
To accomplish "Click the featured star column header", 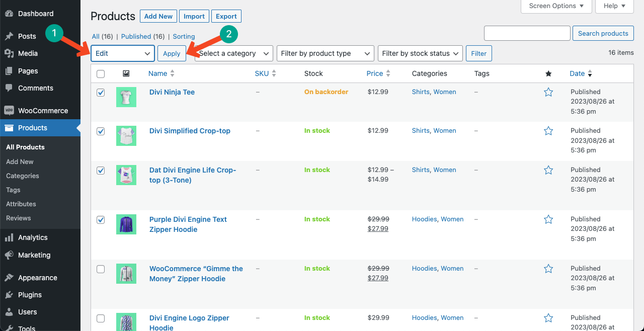I will (x=548, y=73).
